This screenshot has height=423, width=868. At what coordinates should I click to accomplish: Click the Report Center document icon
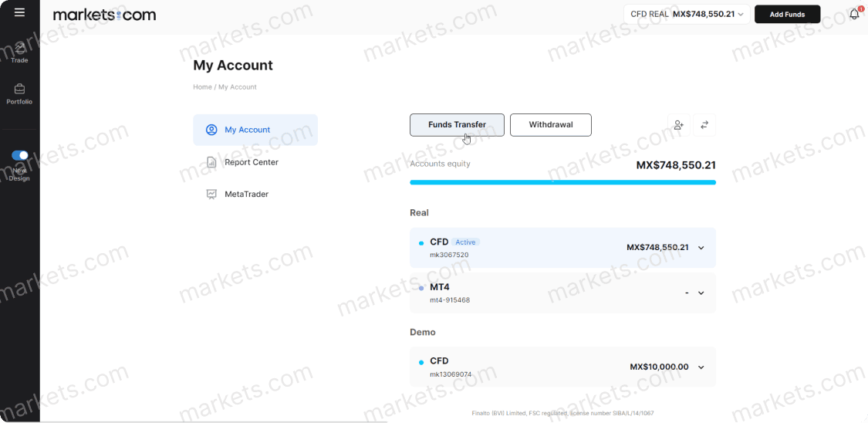tap(211, 162)
